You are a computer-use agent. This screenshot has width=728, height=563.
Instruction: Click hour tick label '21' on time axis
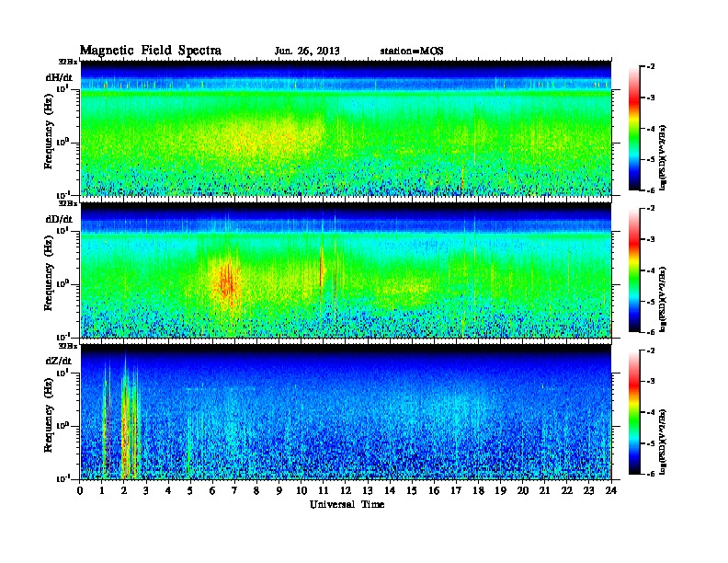tap(544, 491)
